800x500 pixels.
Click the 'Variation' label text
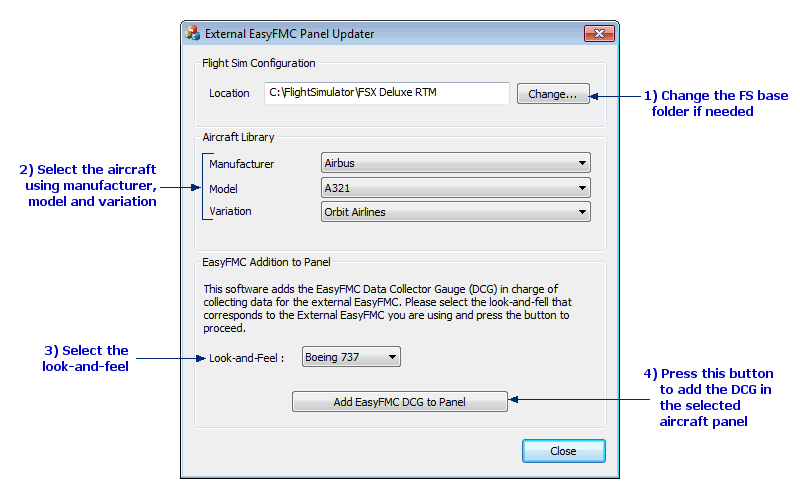[230, 211]
